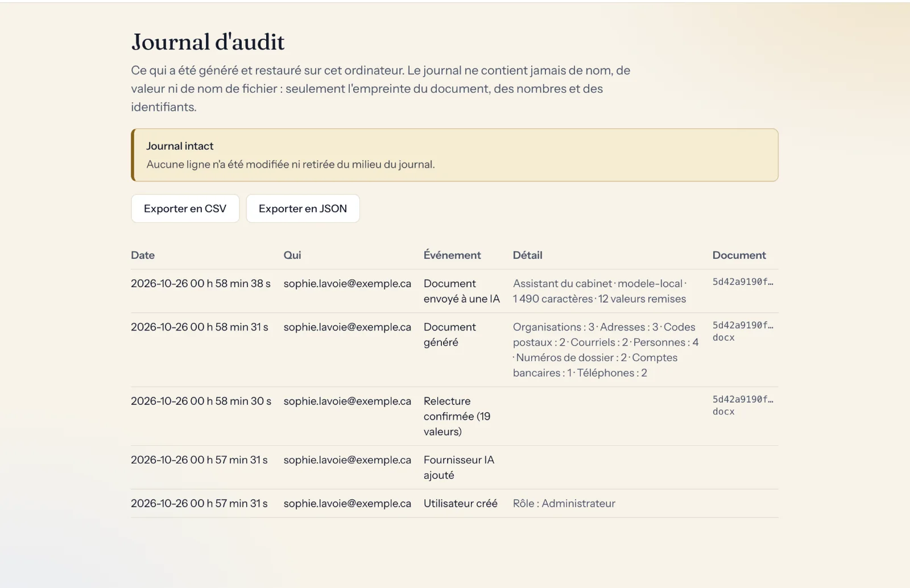The image size is (910, 588).
Task: Click the email in the Fournisseur IA ajouté row
Action: pos(347,459)
